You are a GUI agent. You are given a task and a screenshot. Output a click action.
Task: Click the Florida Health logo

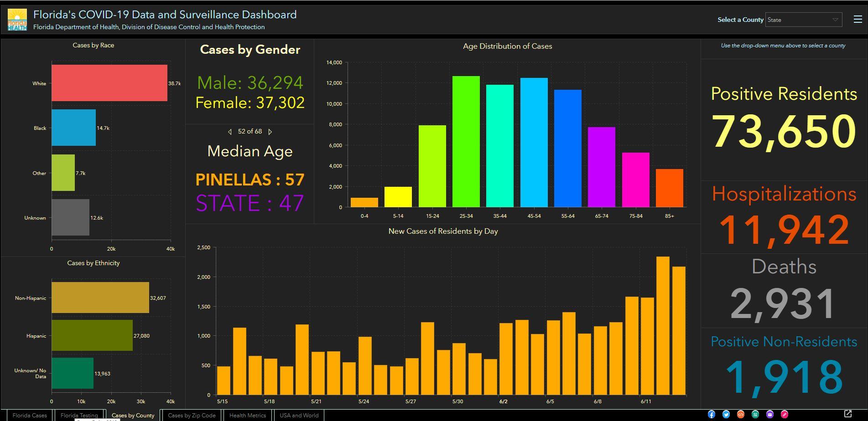(17, 20)
